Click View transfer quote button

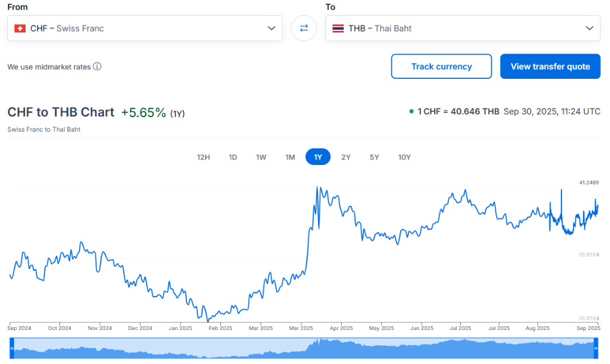tap(550, 67)
